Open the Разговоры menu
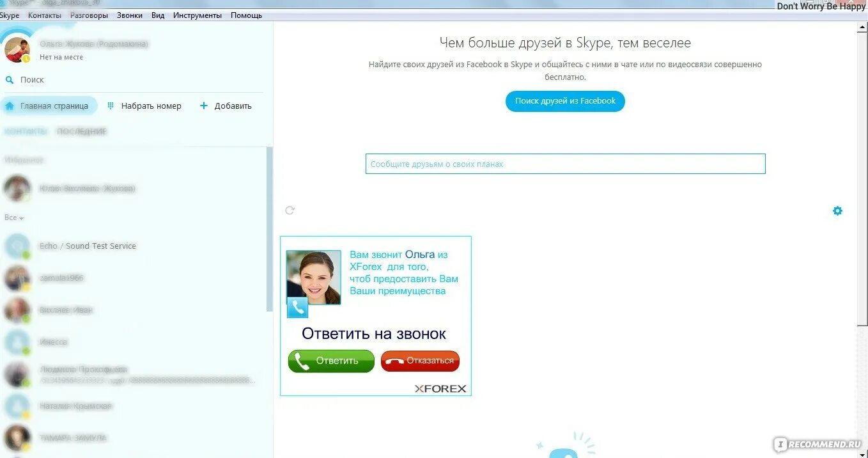 (x=89, y=15)
